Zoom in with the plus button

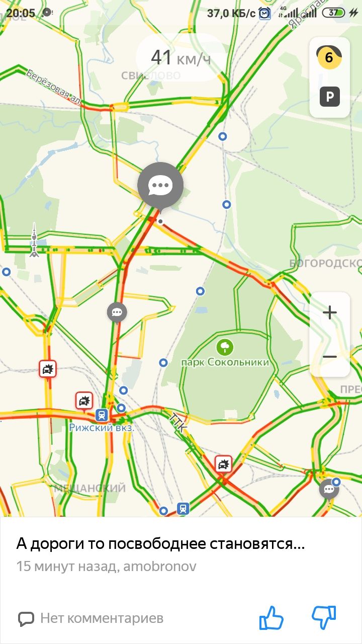(330, 313)
